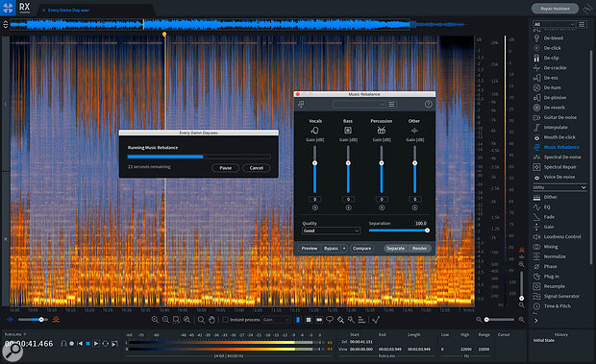Open the De-bleed module
The height and width of the screenshot is (364, 596).
[x=549, y=38]
